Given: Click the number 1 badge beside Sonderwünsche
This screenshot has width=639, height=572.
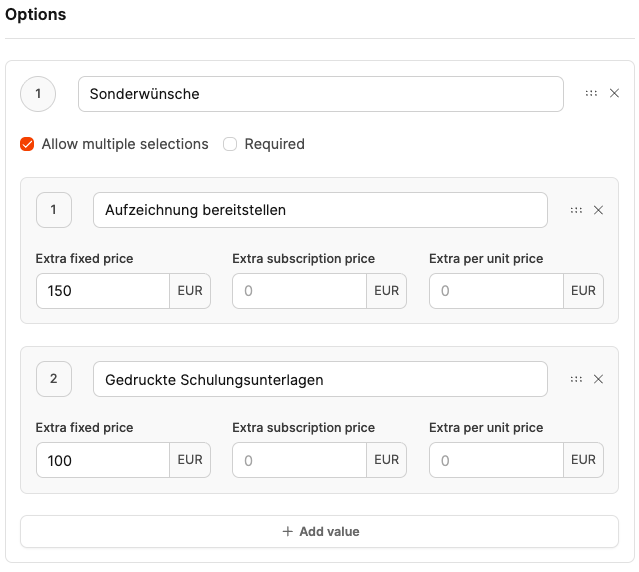Looking at the screenshot, I should coord(38,94).
